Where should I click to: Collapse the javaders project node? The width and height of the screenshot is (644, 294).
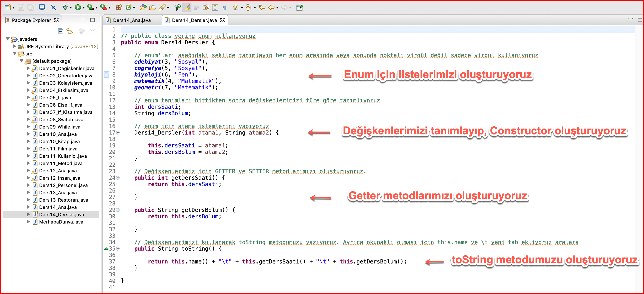click(x=8, y=39)
